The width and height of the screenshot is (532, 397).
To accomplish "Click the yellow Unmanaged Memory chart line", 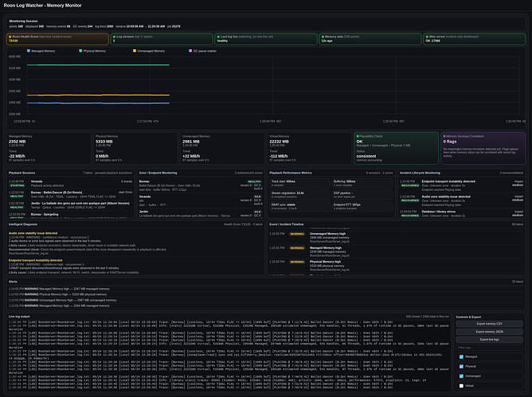I will 98,95.
